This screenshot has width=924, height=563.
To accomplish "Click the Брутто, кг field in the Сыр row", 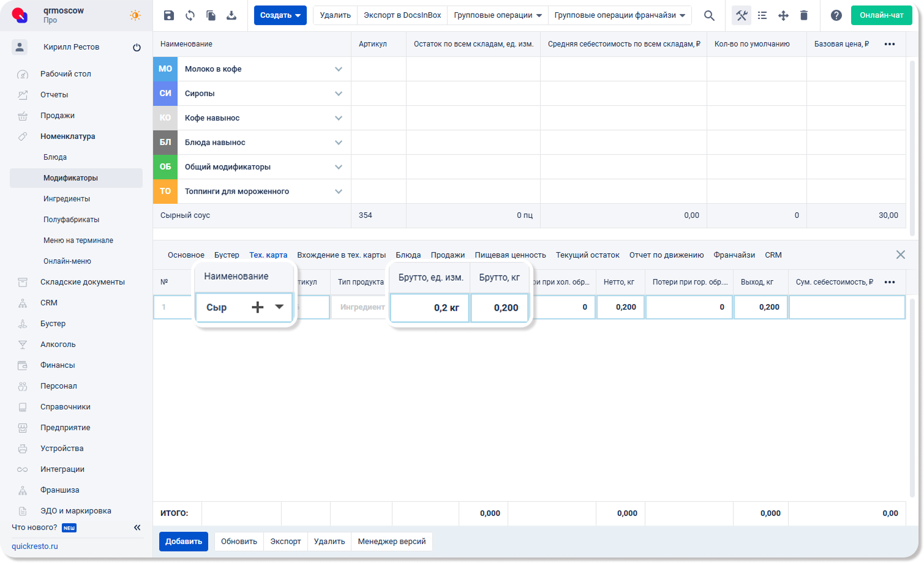I will (x=500, y=308).
